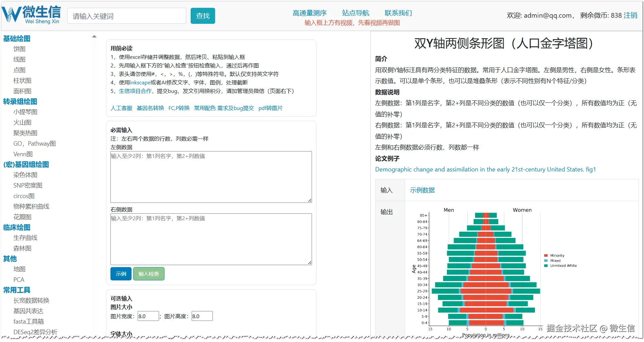Open 聚类热图 in the sidebar
Screen dimensions: 644x342
(25, 133)
